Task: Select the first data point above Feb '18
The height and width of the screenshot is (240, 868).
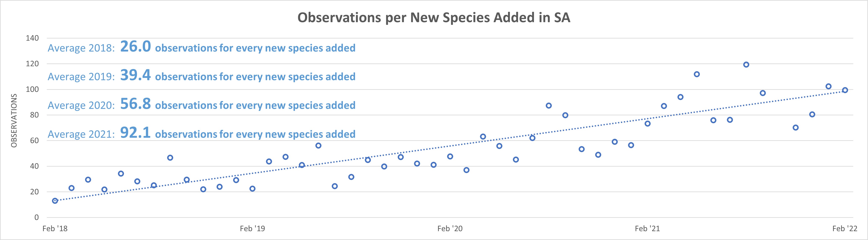Action: coord(55,201)
